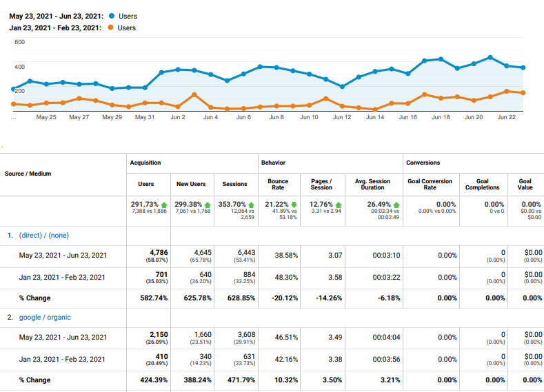Click the 3.49 pages per session cell
This screenshot has width=544, height=392.
coord(335,338)
